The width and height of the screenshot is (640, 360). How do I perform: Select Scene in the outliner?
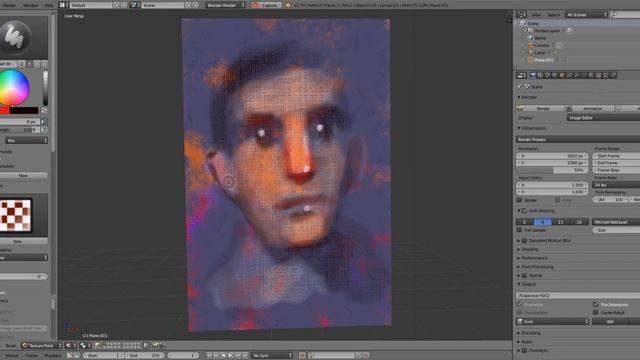[x=533, y=24]
